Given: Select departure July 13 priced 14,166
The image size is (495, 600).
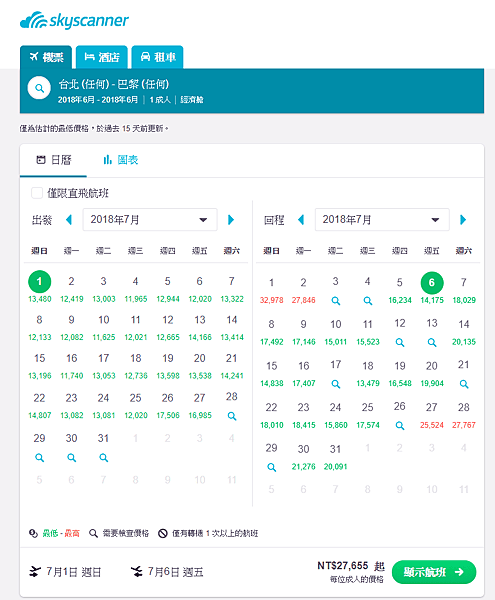Looking at the screenshot, I should [200, 328].
